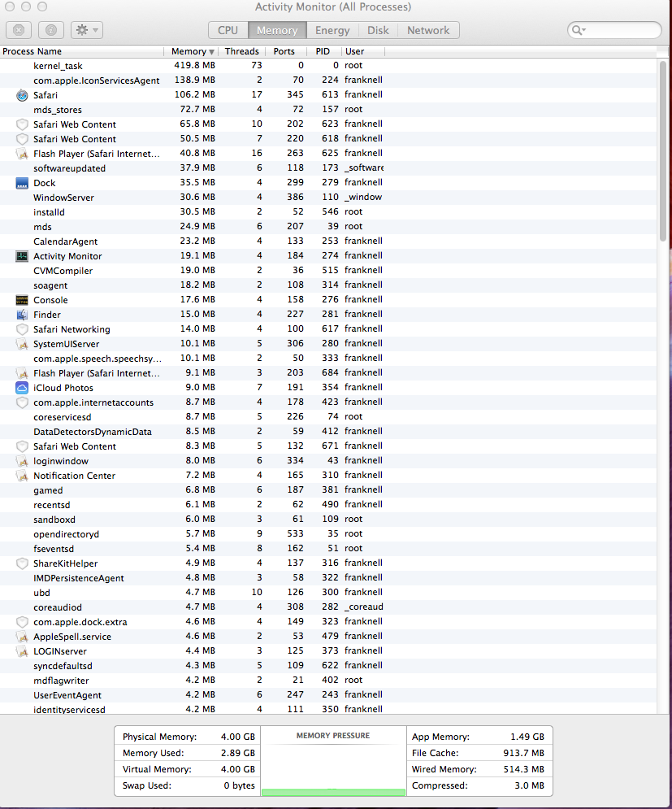Viewport: 672px width, 809px height.
Task: Click the shield icon beside com.apple.dock.extra
Action: pos(22,622)
